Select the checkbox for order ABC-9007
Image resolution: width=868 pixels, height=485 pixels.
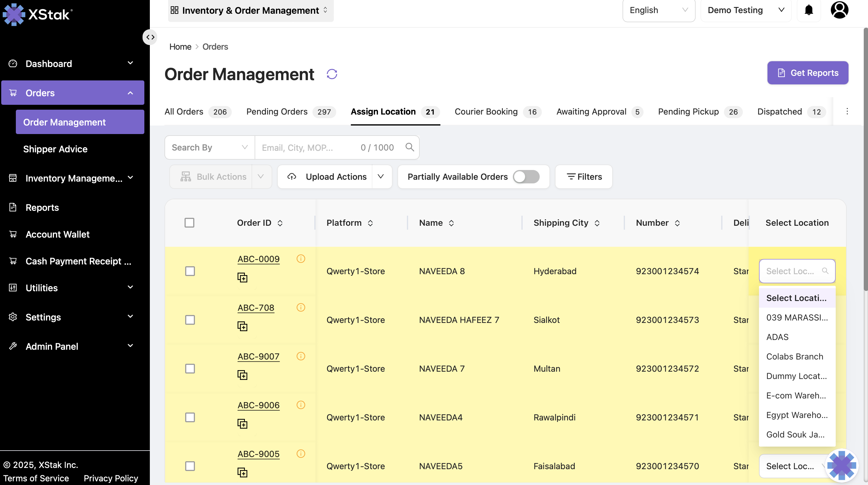point(190,369)
